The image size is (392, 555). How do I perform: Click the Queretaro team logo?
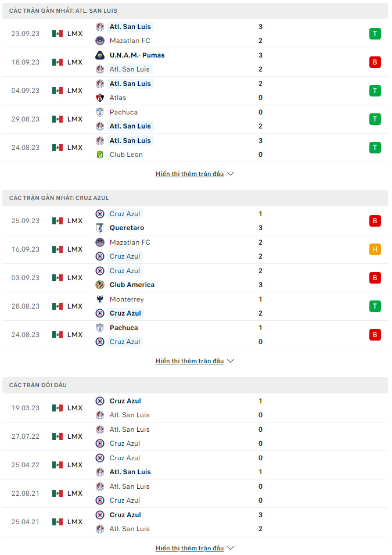pyautogui.click(x=100, y=228)
